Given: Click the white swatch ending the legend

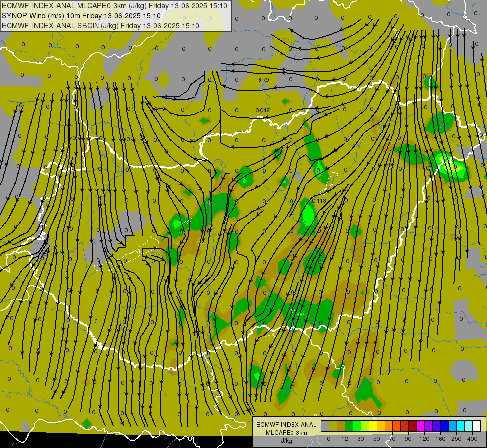Looking at the screenshot, I should tap(476, 426).
